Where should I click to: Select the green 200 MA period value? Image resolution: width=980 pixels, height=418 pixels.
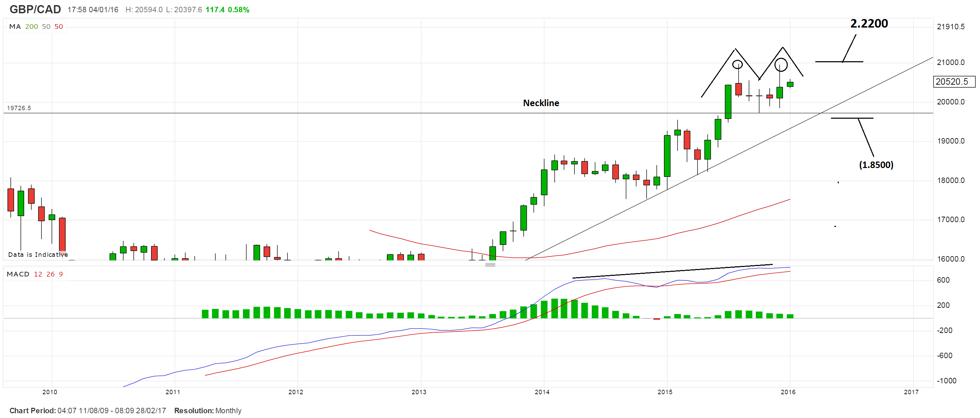32,27
